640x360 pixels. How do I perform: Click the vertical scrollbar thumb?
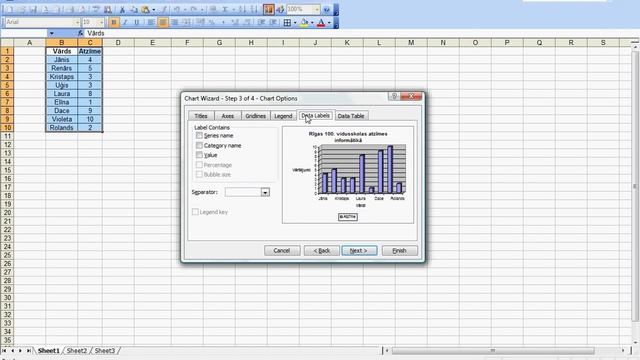(635, 186)
